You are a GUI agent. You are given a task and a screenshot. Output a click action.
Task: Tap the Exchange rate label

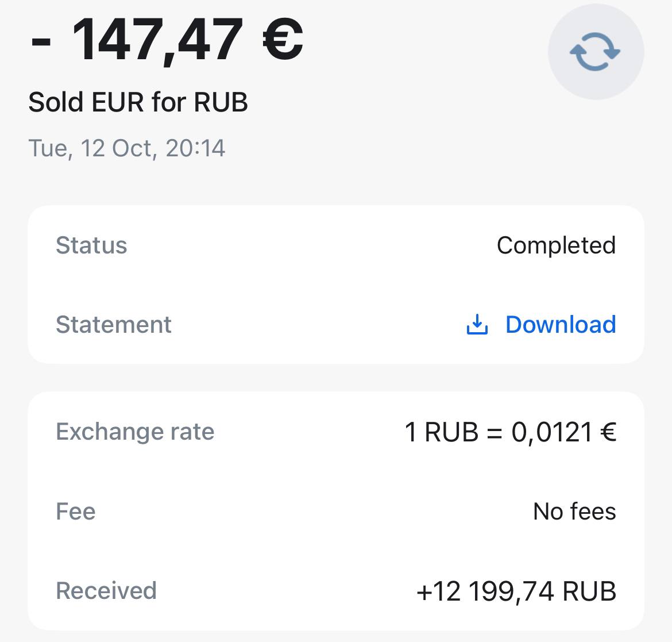(x=135, y=432)
